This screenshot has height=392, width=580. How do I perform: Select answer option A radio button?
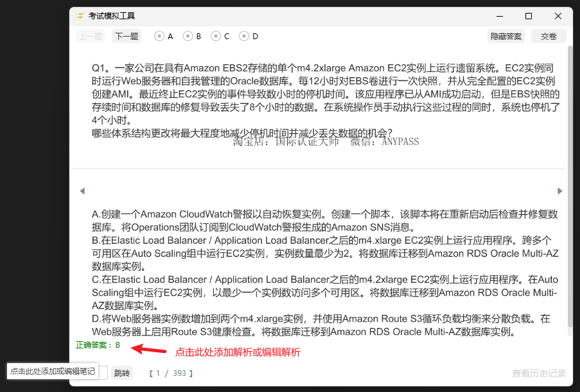pos(159,36)
